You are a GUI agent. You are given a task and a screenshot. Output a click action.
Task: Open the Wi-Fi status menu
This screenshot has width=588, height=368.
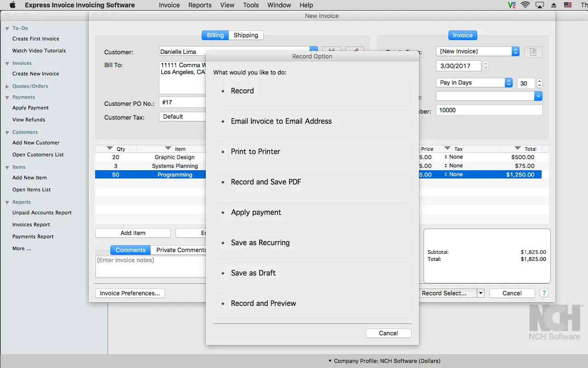tap(525, 5)
